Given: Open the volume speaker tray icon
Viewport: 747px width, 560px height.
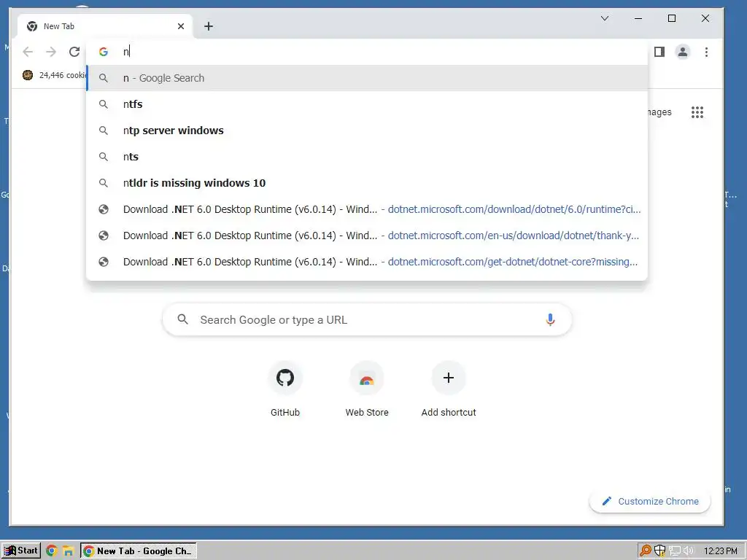Looking at the screenshot, I should point(689,551).
